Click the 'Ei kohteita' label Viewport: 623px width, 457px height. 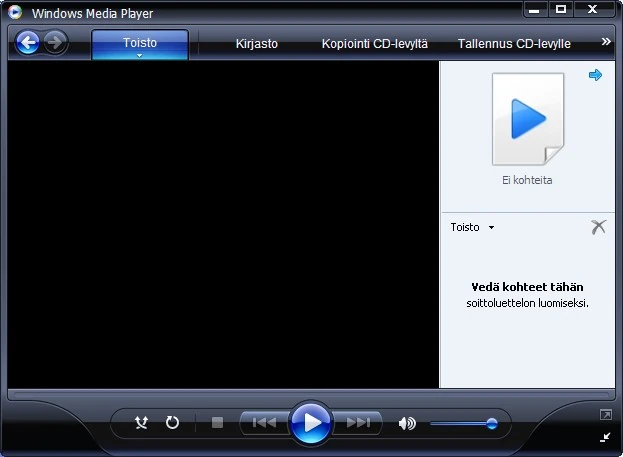[527, 180]
